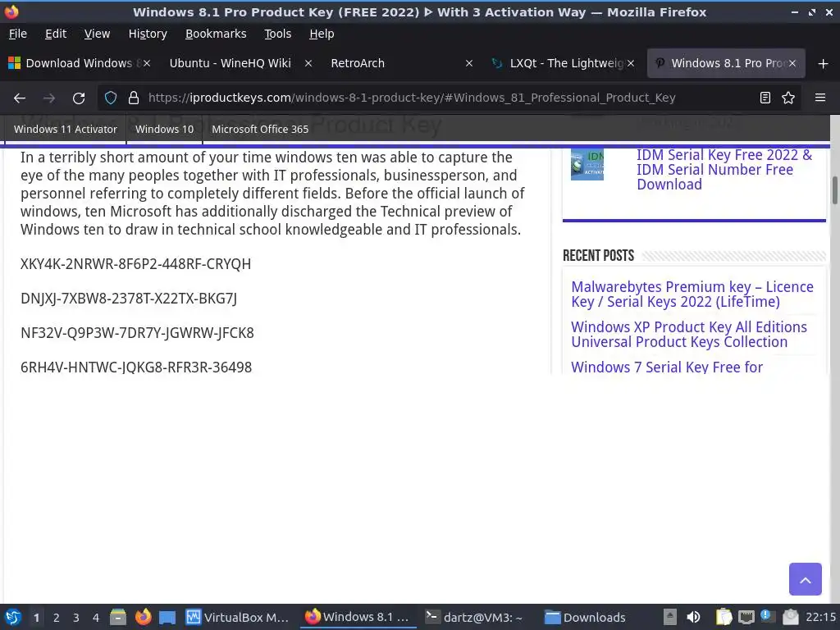Image resolution: width=840 pixels, height=630 pixels.
Task: Open the View menu
Action: (x=97, y=34)
